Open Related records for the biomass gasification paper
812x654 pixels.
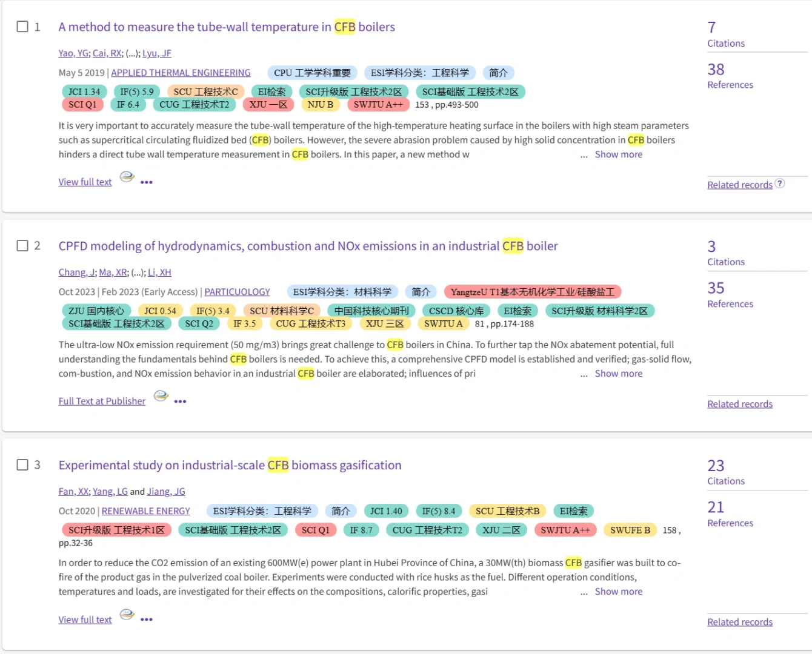point(740,623)
